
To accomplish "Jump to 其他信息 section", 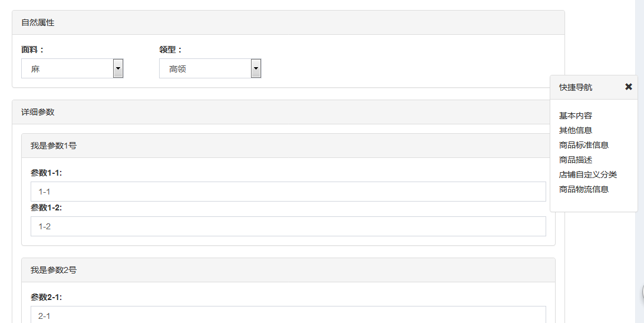I will (x=576, y=130).
